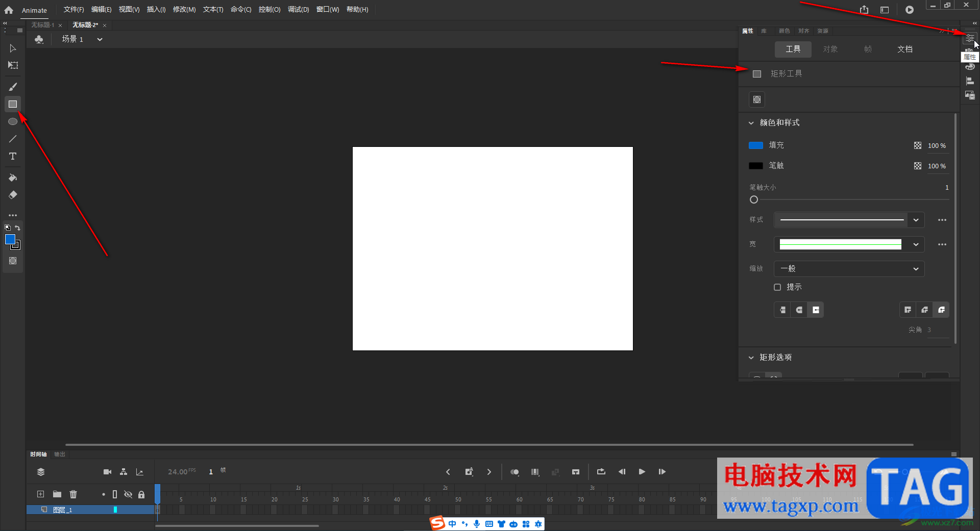Toggle lock all layers icon
Viewport: 980px width, 531px height.
[x=141, y=494]
